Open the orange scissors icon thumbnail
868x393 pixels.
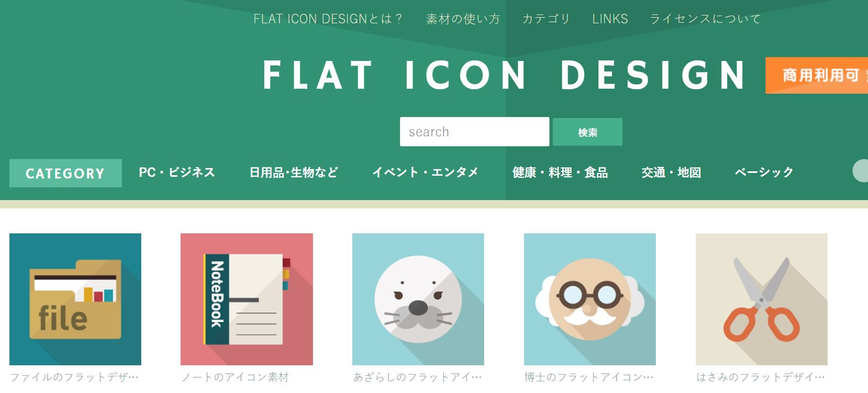(x=762, y=299)
